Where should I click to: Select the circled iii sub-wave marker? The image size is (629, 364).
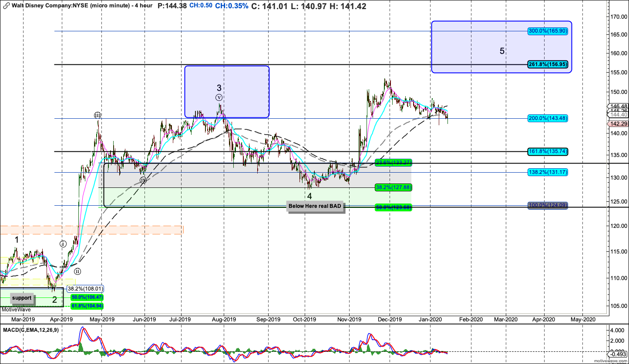tap(98, 115)
